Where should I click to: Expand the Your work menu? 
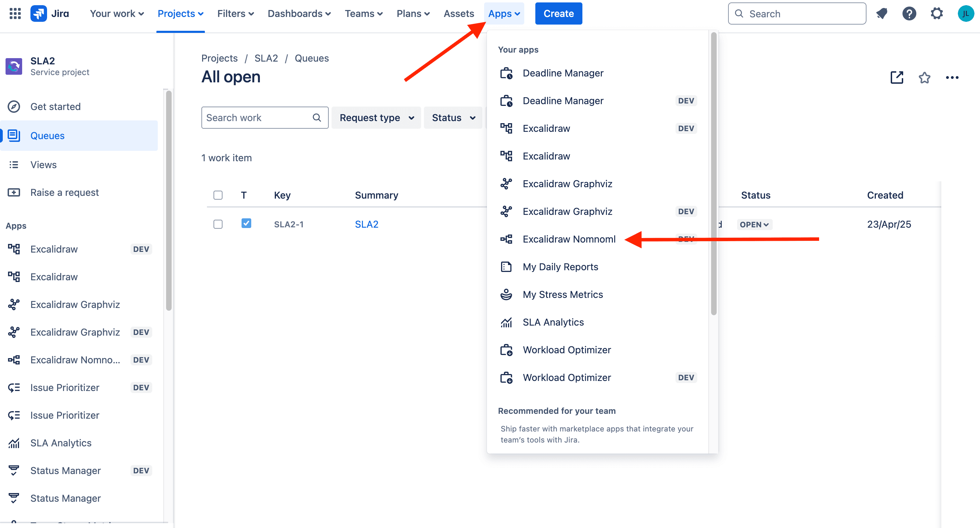click(x=117, y=14)
